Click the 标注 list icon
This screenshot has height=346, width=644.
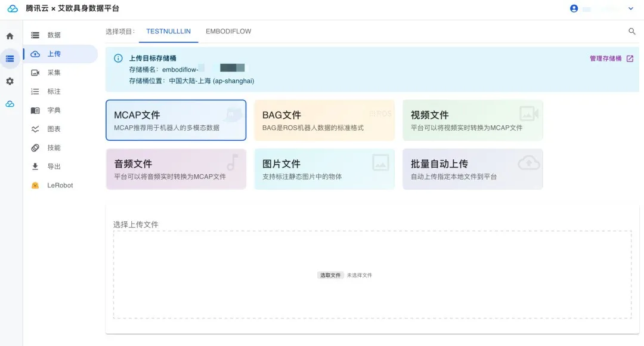click(x=35, y=91)
